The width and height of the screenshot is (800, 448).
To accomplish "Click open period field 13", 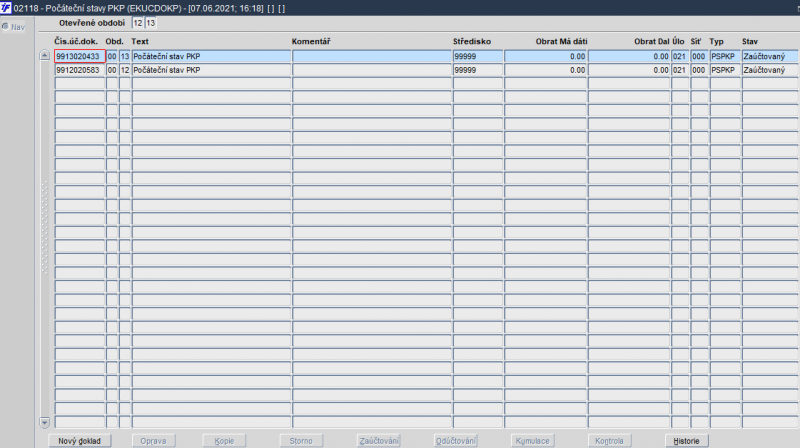I will [151, 23].
